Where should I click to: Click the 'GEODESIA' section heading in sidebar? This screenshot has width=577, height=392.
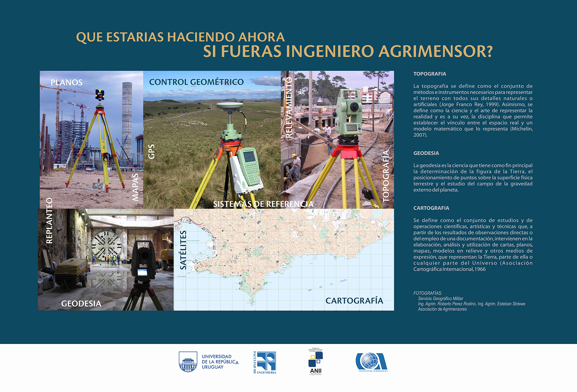426,153
